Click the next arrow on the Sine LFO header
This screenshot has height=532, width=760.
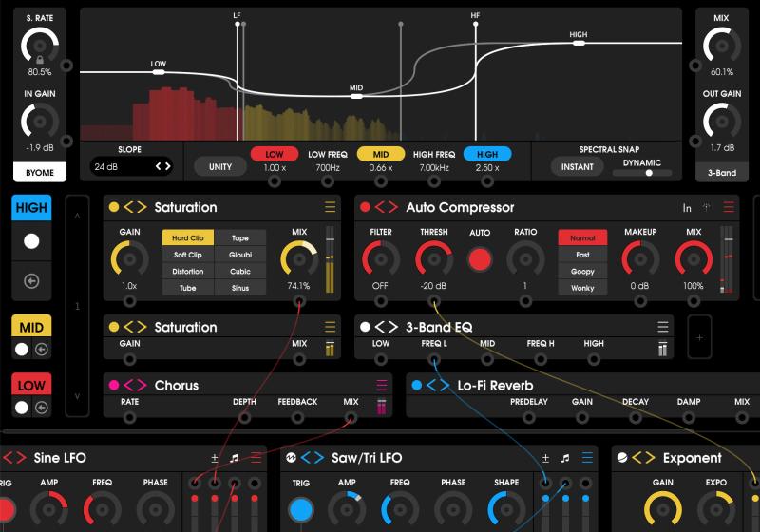tap(21, 457)
